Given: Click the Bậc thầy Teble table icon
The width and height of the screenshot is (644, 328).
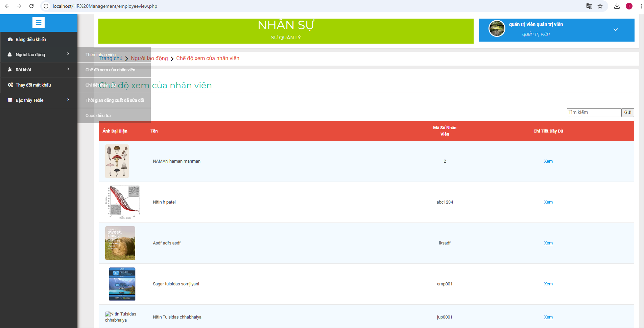Looking at the screenshot, I should [10, 100].
